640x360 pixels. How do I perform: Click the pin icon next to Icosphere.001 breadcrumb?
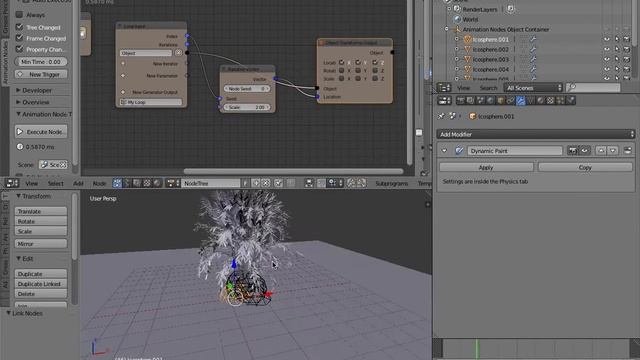tap(441, 116)
